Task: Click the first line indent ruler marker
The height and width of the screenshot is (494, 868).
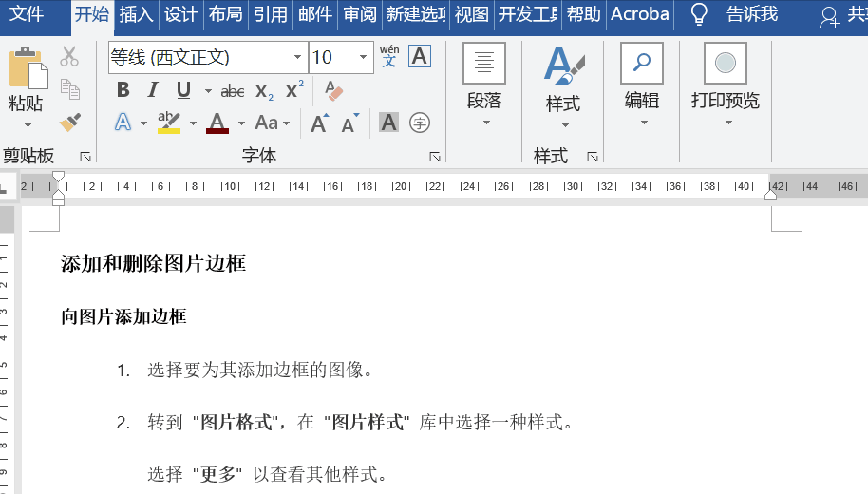Action: [x=58, y=177]
